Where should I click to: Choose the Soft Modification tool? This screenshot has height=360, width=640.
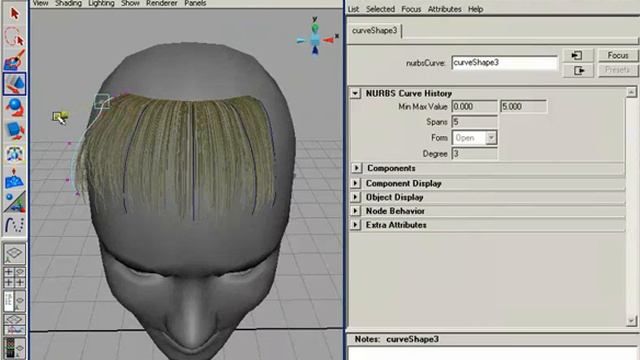(x=15, y=178)
